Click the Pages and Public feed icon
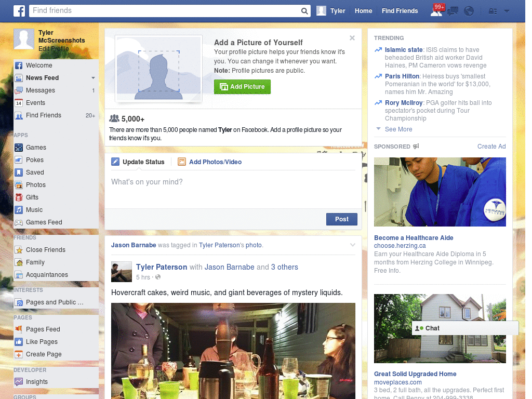This screenshot has width=532, height=399. click(19, 302)
